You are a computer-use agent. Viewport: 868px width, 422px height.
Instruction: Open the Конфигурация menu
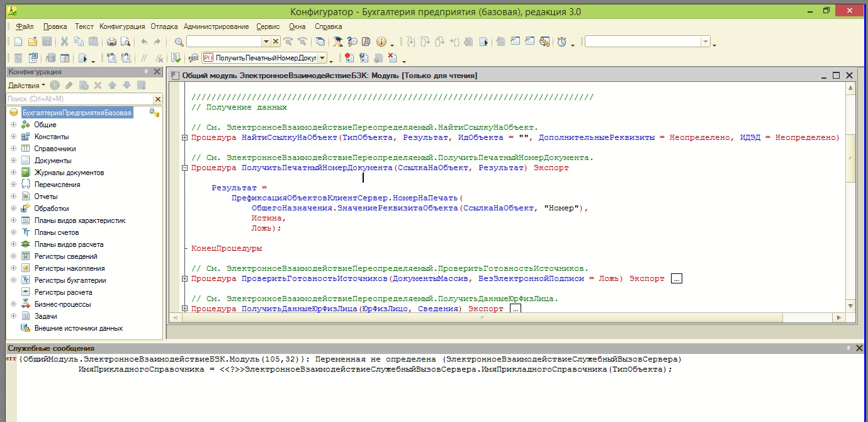122,26
